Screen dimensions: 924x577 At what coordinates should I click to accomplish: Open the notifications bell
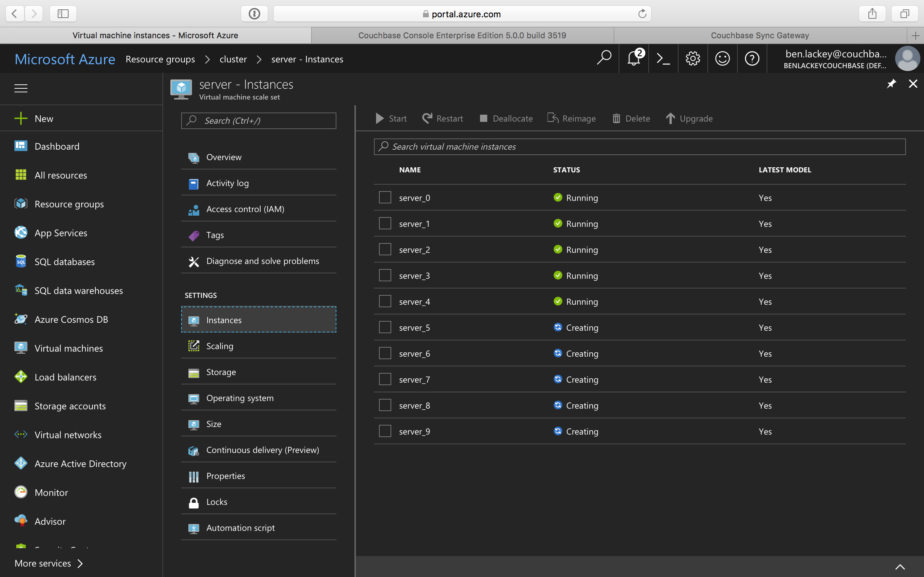(633, 58)
